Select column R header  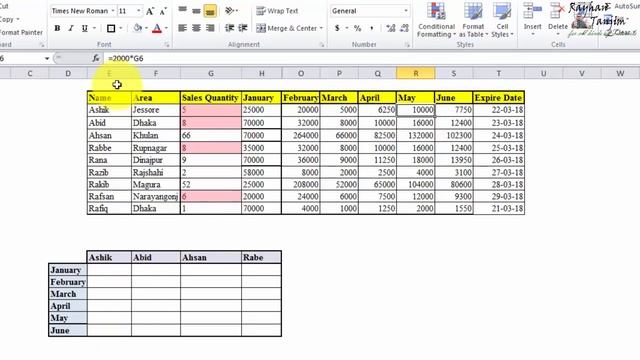tap(416, 73)
